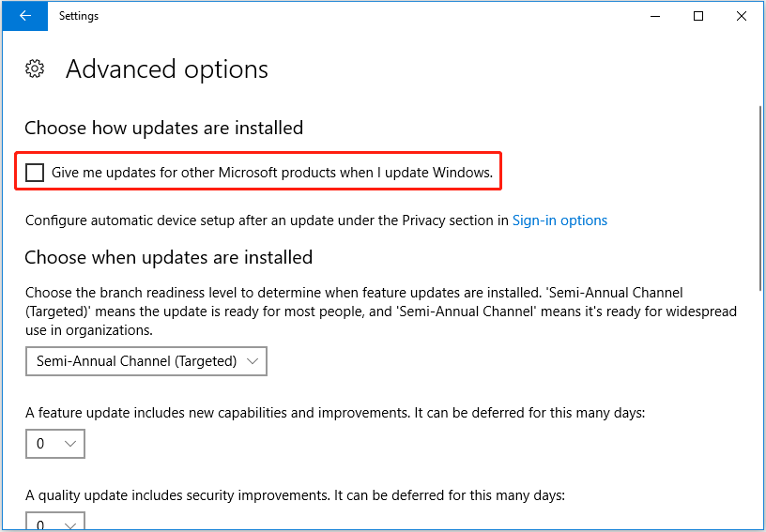The width and height of the screenshot is (766, 532).
Task: Close the Settings window
Action: (742, 16)
